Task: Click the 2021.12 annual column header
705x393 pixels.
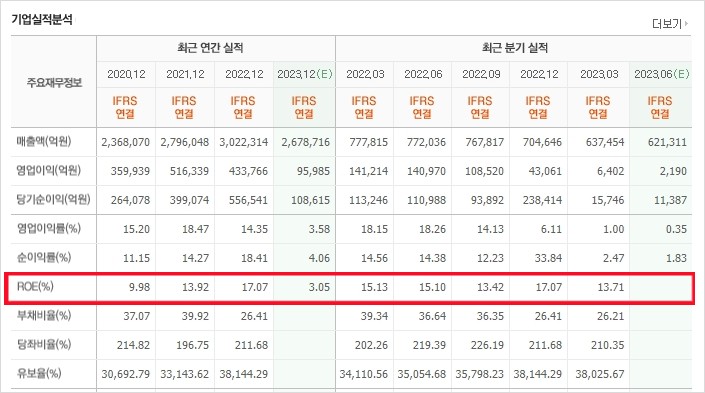Action: pos(185,74)
